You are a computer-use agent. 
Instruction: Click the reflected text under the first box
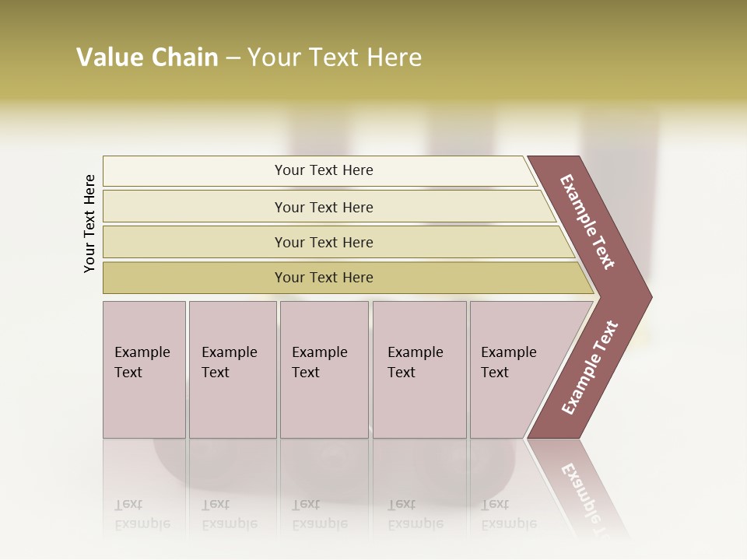tap(142, 513)
